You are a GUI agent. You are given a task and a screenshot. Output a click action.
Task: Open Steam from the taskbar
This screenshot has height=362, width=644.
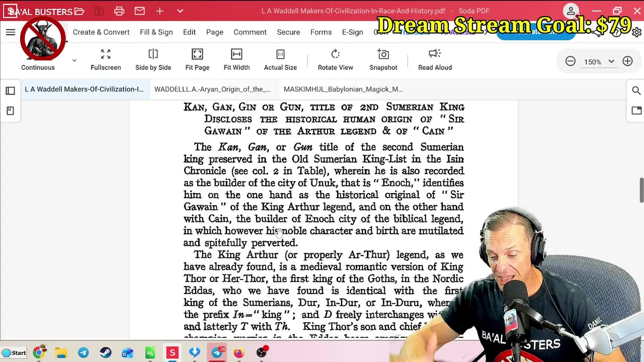(x=106, y=352)
